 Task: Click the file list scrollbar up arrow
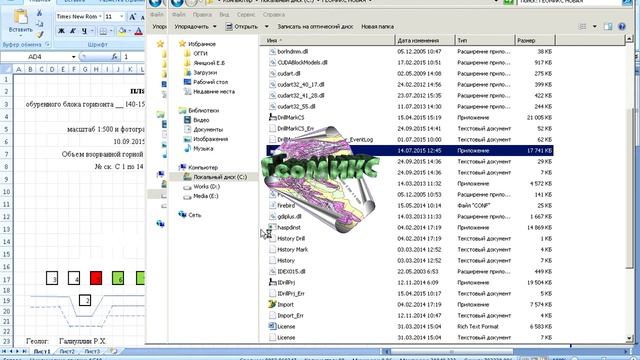point(629,39)
